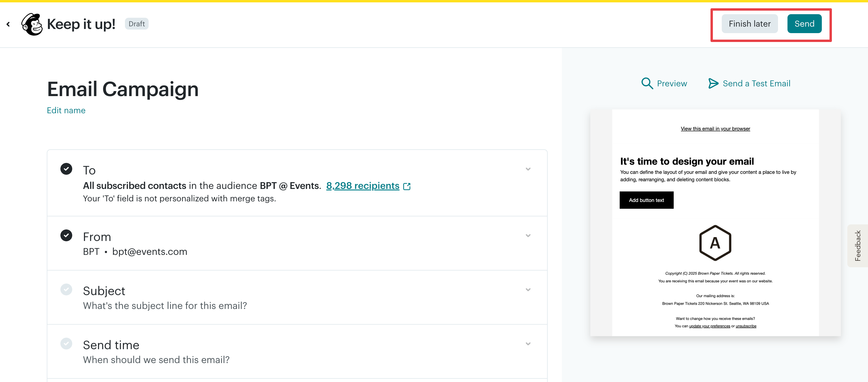Click the Preview magnifier icon
The height and width of the screenshot is (382, 868).
tap(647, 83)
